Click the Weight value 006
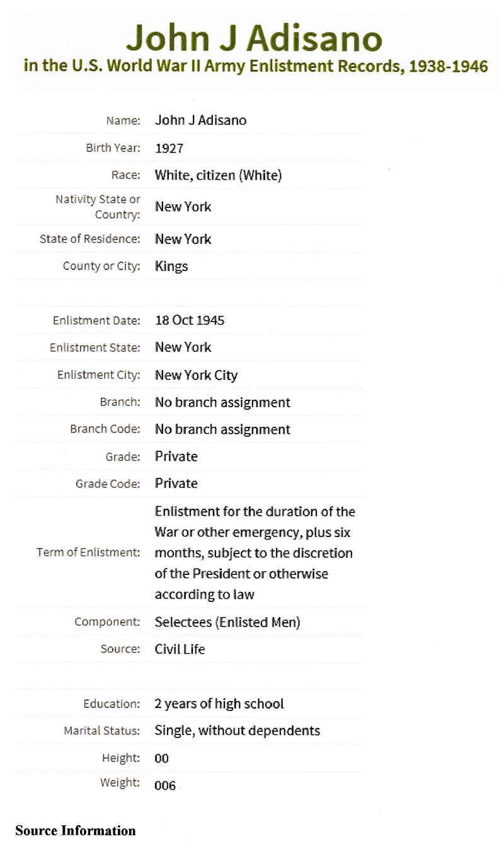The image size is (504, 851). tap(165, 785)
